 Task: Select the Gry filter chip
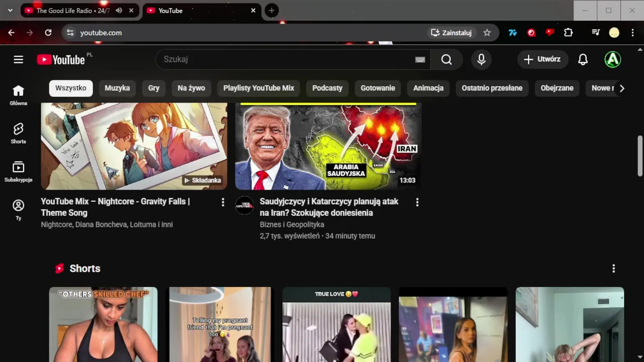(154, 88)
